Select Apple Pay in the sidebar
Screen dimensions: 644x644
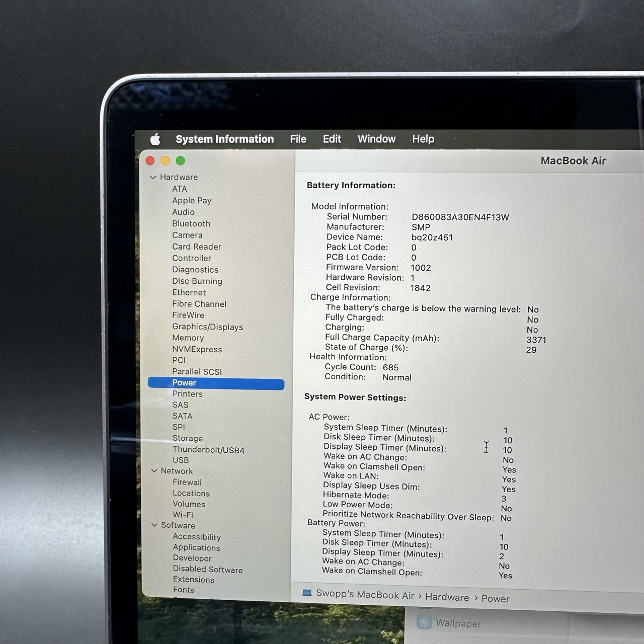tap(192, 200)
